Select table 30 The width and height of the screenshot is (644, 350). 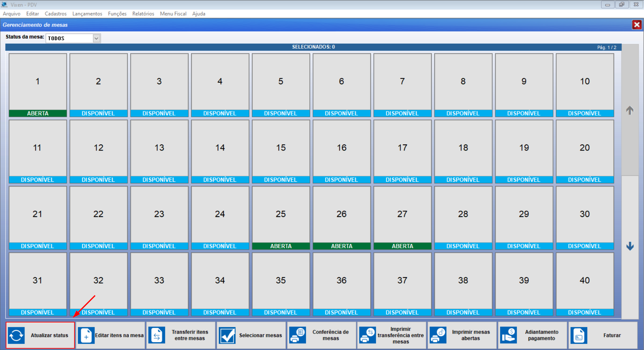tap(585, 218)
